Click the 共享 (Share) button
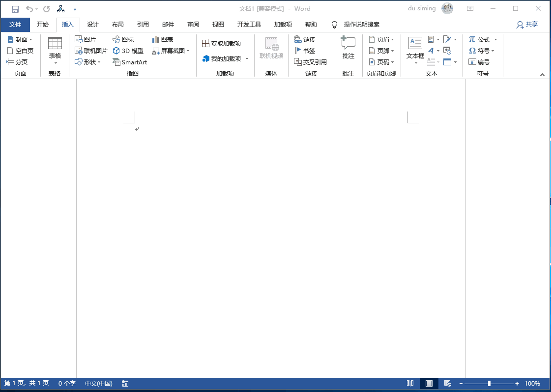 tap(527, 25)
